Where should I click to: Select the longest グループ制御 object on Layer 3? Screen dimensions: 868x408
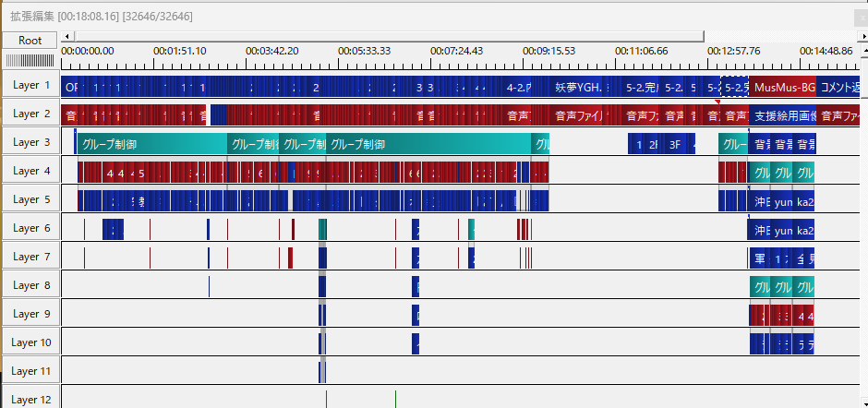click(x=428, y=145)
